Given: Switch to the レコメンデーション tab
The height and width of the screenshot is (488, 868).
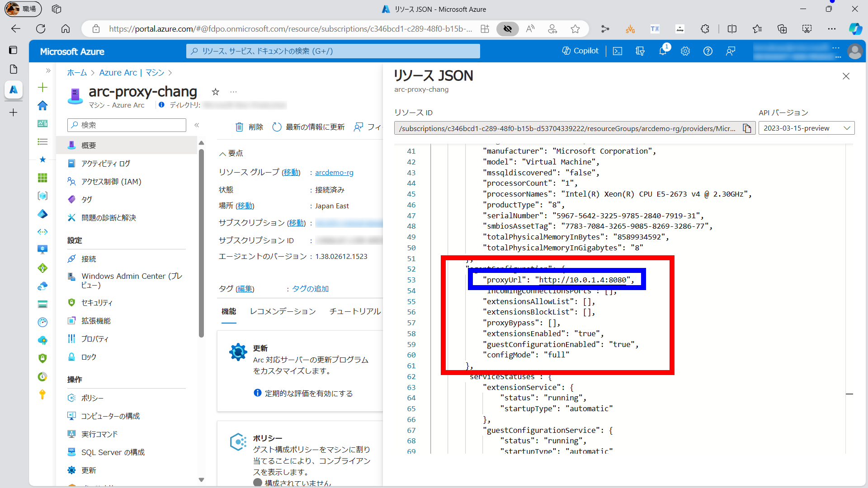Looking at the screenshot, I should coord(283,311).
